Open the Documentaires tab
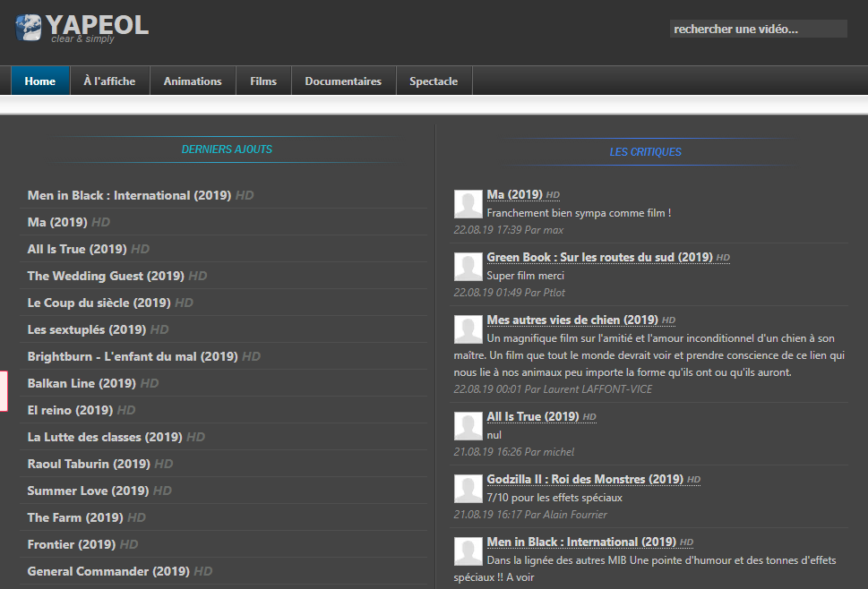Image resolution: width=868 pixels, height=589 pixels. pyautogui.click(x=343, y=81)
